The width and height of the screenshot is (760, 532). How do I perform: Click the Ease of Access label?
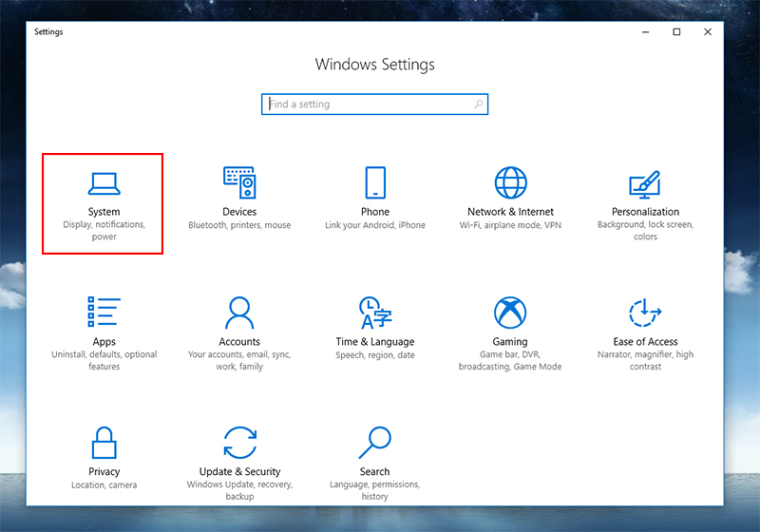coord(645,342)
